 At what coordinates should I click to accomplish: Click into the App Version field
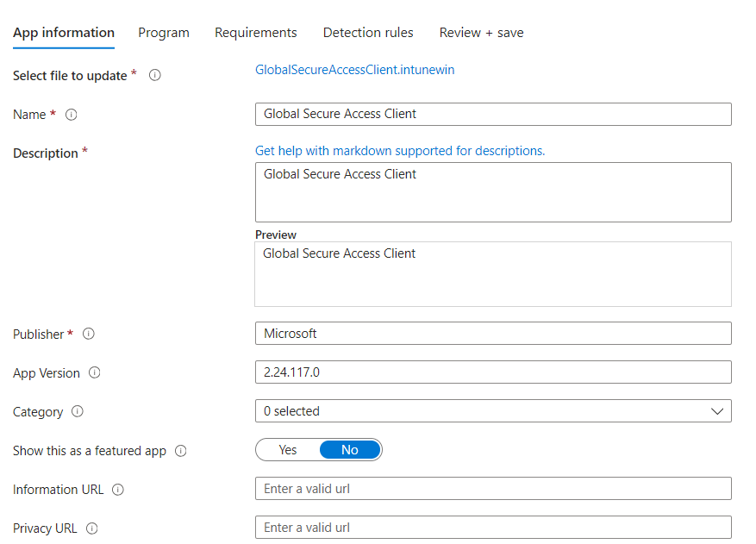[493, 372]
